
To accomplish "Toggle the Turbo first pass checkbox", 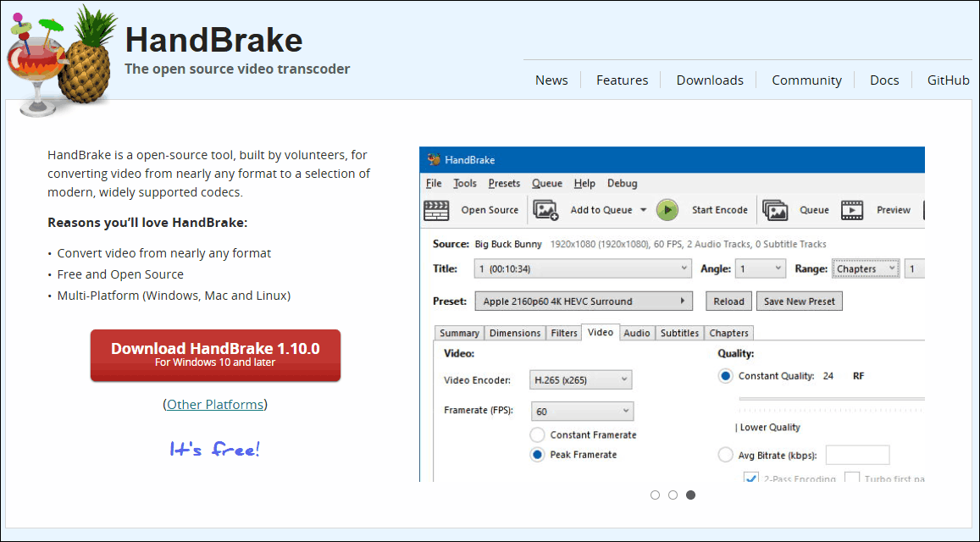I will tap(852, 478).
